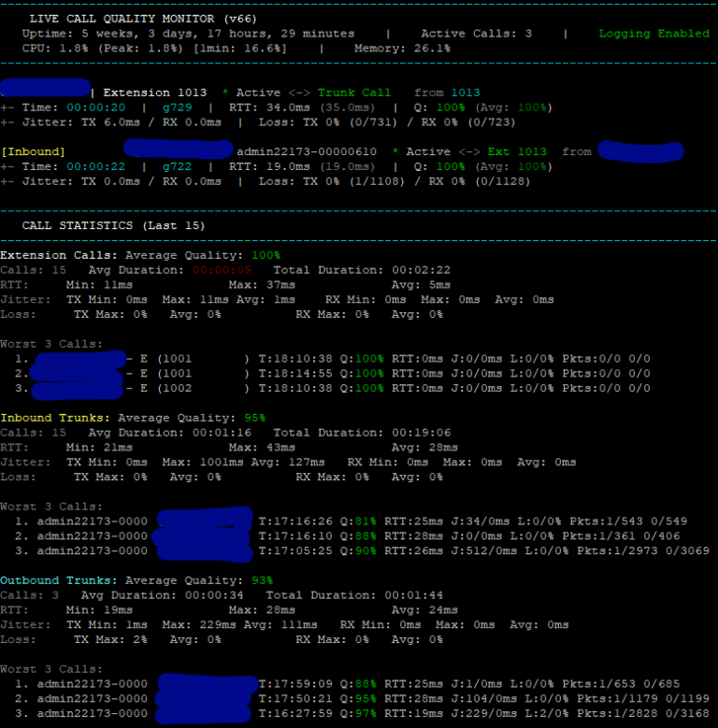Click inbound RTT Max: 43ms

[x=262, y=447]
